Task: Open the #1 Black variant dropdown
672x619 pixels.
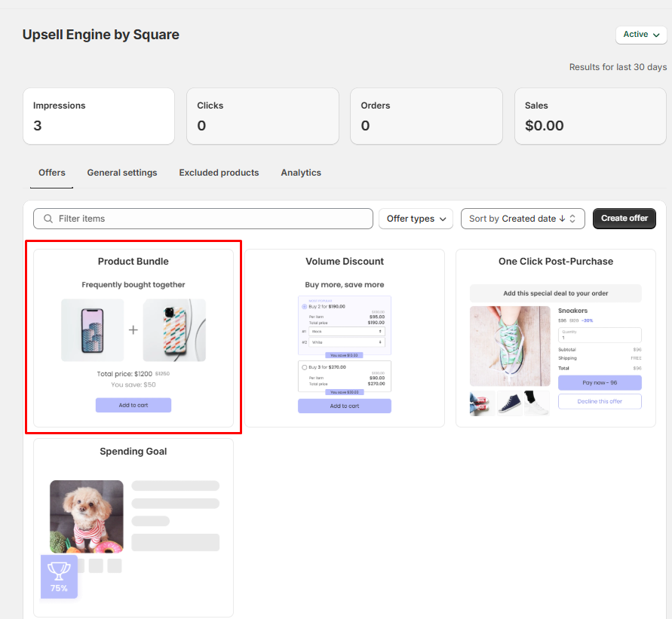Action: click(347, 332)
